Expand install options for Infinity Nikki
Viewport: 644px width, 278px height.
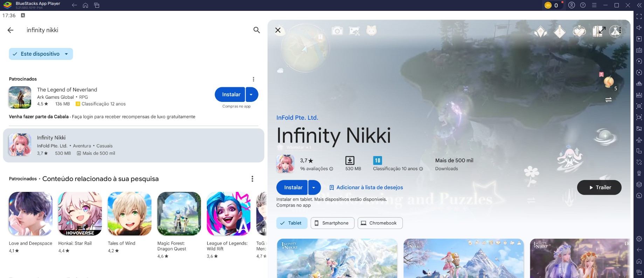click(314, 188)
